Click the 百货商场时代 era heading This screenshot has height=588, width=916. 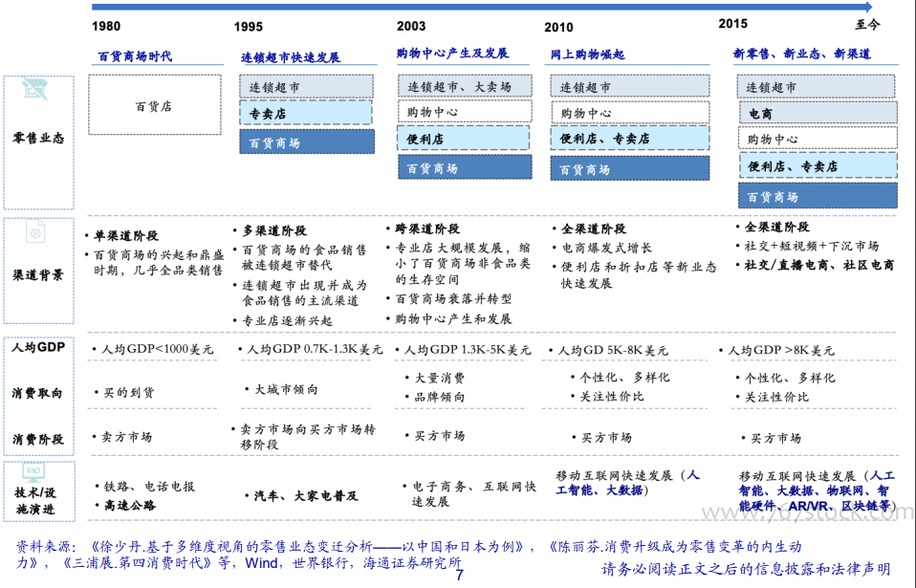coord(135,56)
